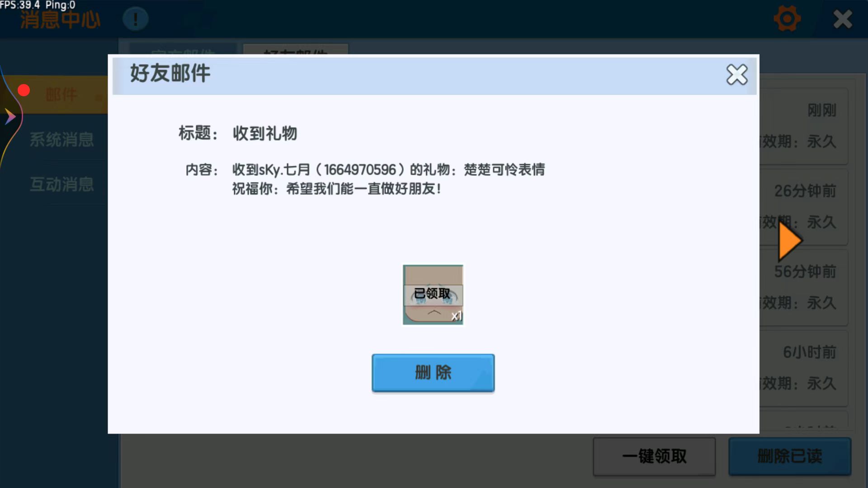868x488 pixels.
Task: Click the 删除已读 button
Action: pos(789,456)
